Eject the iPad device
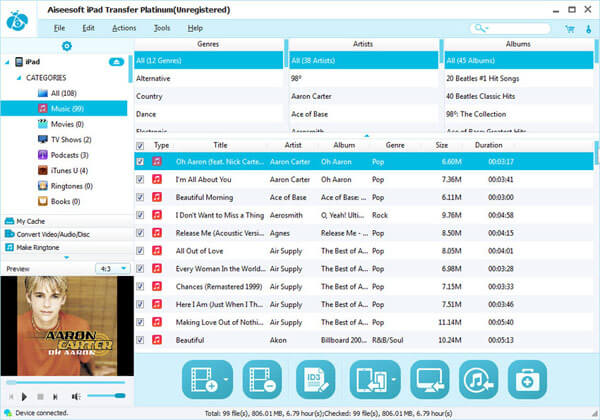Viewport: 600px width, 420px height. coord(116,62)
